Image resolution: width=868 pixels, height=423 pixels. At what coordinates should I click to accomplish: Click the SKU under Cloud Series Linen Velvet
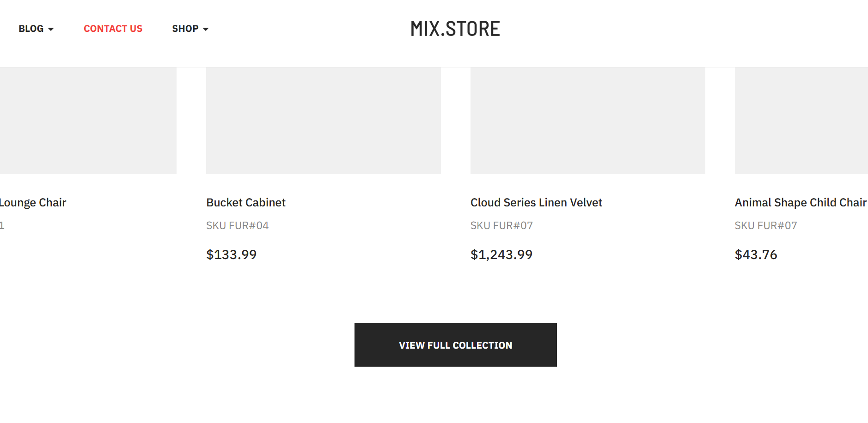tap(501, 225)
